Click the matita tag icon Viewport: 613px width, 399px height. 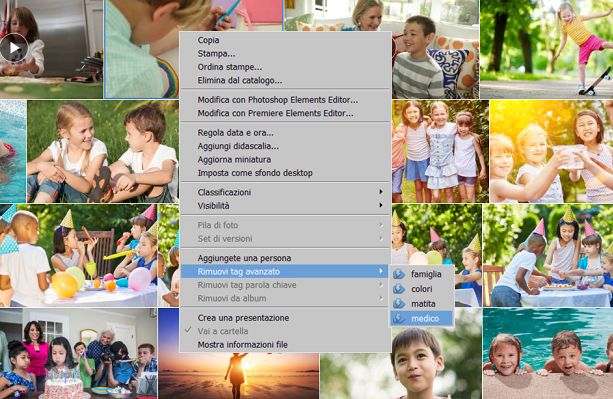pyautogui.click(x=398, y=304)
